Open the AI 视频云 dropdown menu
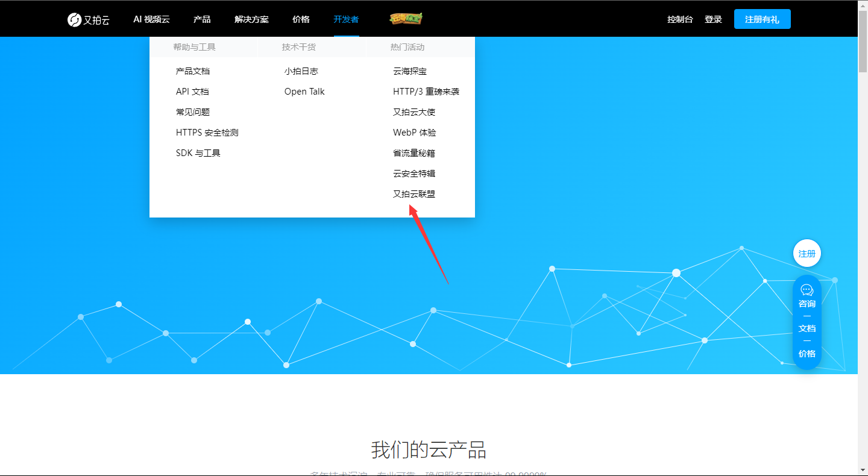Viewport: 868px width, 476px height. tap(151, 19)
